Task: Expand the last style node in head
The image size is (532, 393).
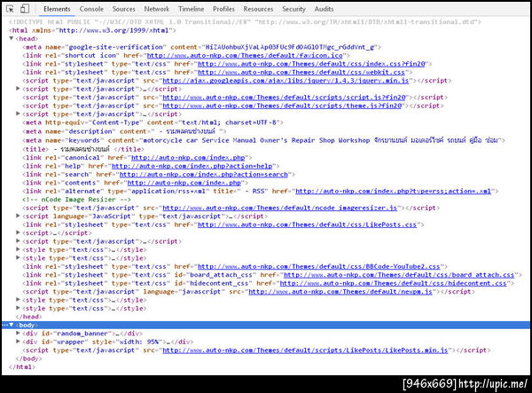Action: click(x=18, y=308)
